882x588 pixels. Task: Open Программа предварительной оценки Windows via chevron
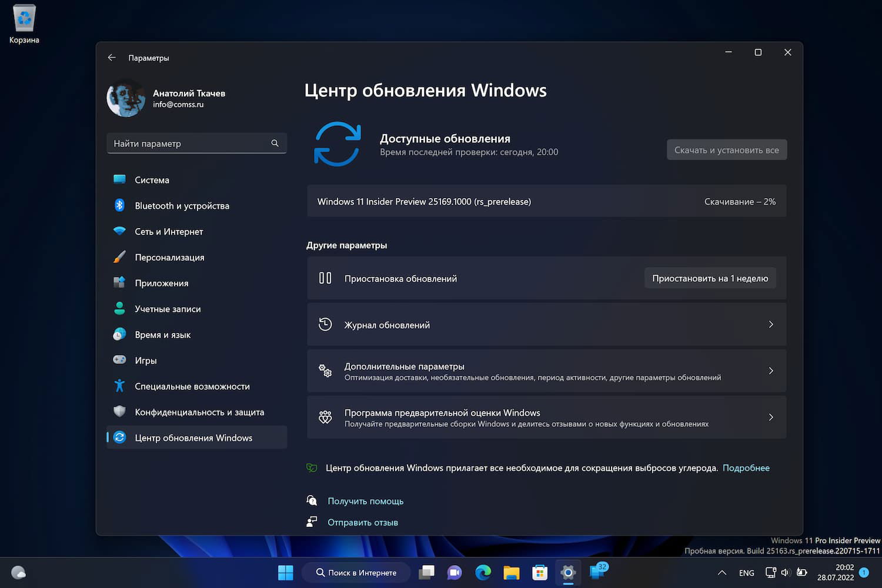[771, 417]
